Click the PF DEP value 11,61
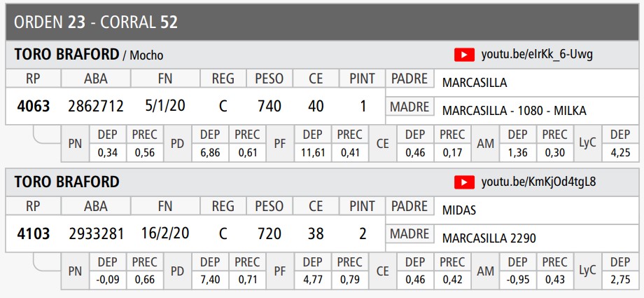Screen dimensions: 644x298 pos(311,151)
